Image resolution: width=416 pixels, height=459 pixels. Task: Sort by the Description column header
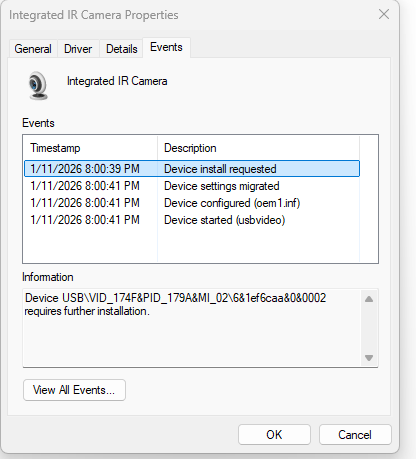(258, 148)
